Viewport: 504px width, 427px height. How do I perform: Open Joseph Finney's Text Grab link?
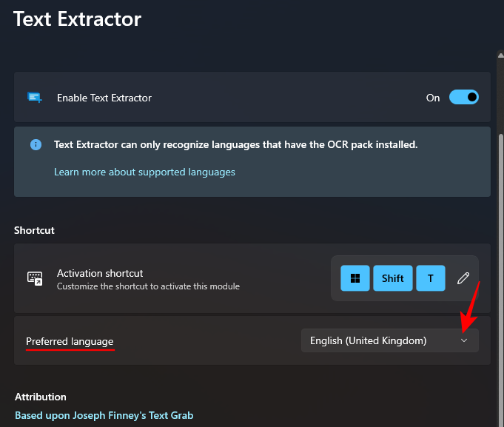104,415
